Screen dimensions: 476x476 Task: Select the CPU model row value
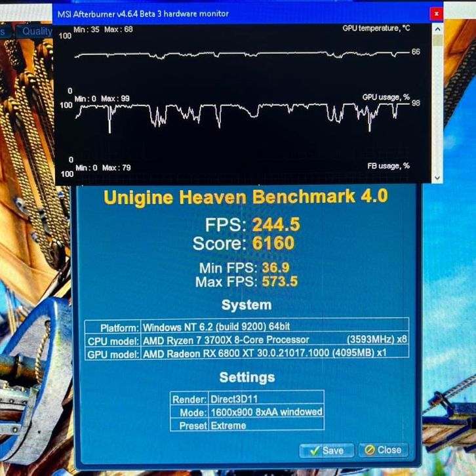coord(274,340)
